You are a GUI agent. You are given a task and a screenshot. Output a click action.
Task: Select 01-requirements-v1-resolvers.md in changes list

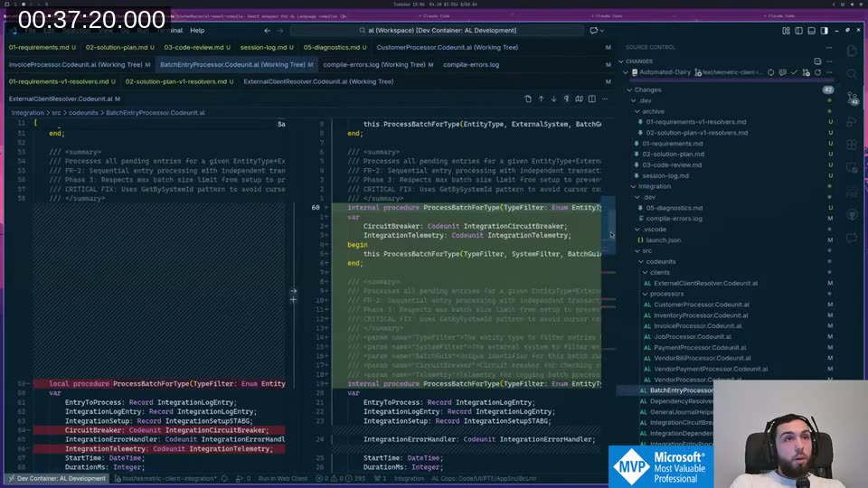point(696,122)
